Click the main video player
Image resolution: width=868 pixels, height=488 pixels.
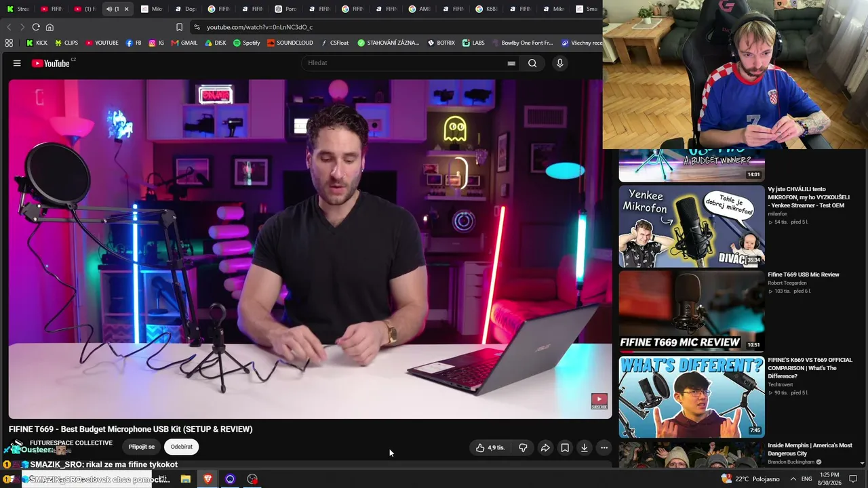pyautogui.click(x=310, y=249)
